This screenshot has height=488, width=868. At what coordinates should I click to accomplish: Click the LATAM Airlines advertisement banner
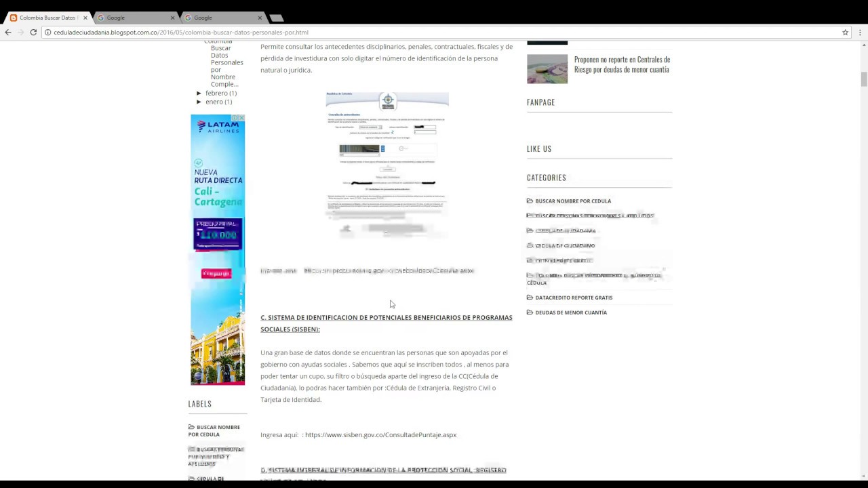tap(218, 249)
